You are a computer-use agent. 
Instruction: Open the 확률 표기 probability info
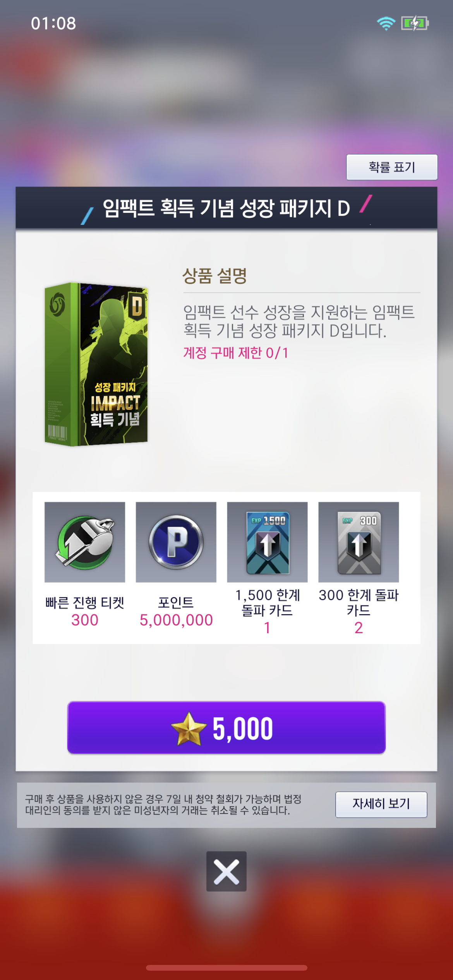392,167
